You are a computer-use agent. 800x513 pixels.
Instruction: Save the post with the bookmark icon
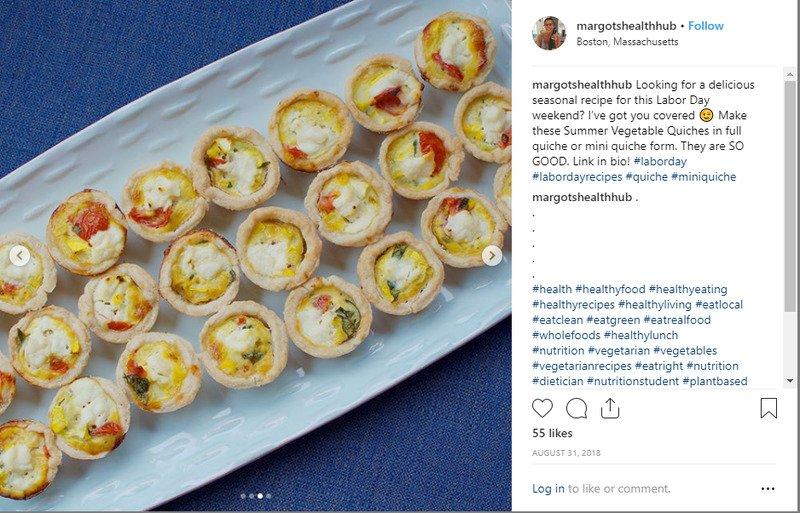click(x=768, y=408)
